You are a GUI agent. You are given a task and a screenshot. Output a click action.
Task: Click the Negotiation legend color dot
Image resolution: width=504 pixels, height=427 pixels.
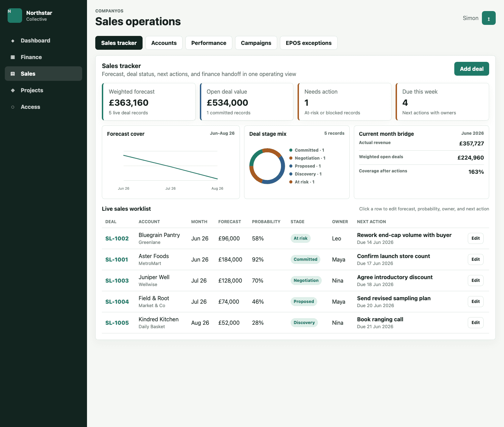291,158
